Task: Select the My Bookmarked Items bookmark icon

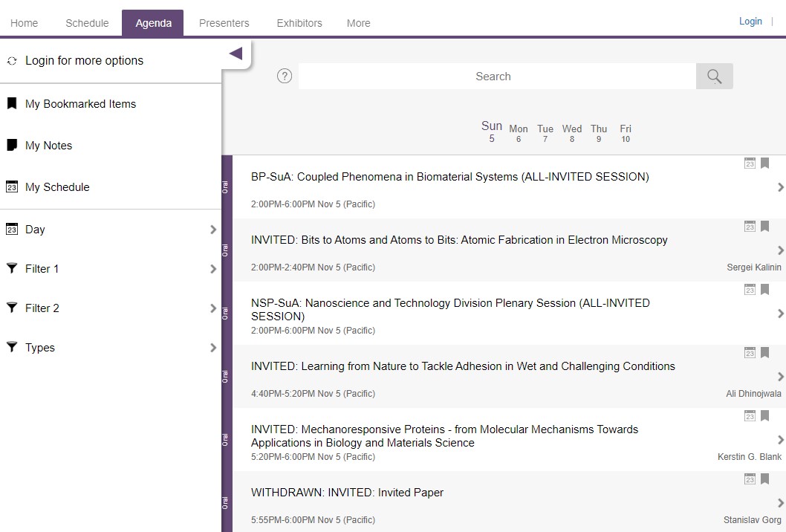Action: [x=11, y=103]
